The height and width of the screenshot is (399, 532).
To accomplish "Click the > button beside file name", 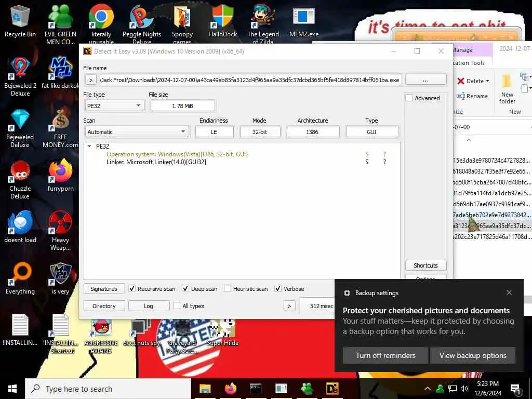I will pyautogui.click(x=90, y=80).
